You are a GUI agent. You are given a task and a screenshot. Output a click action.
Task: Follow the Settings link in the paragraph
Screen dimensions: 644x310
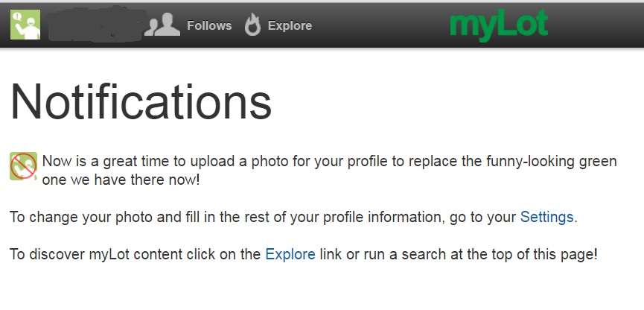pos(546,217)
